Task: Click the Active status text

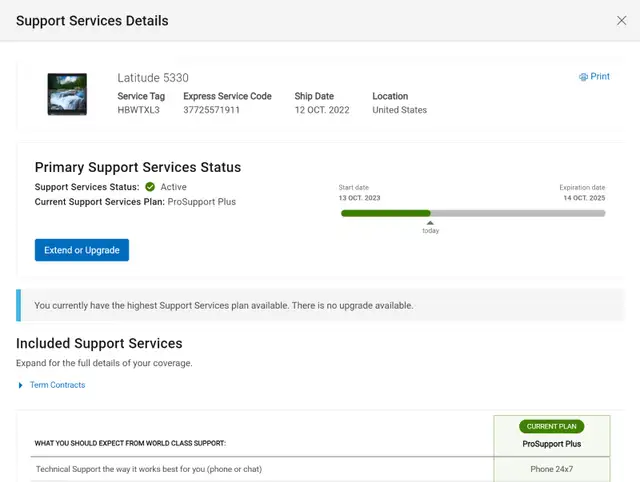Action: click(x=173, y=187)
